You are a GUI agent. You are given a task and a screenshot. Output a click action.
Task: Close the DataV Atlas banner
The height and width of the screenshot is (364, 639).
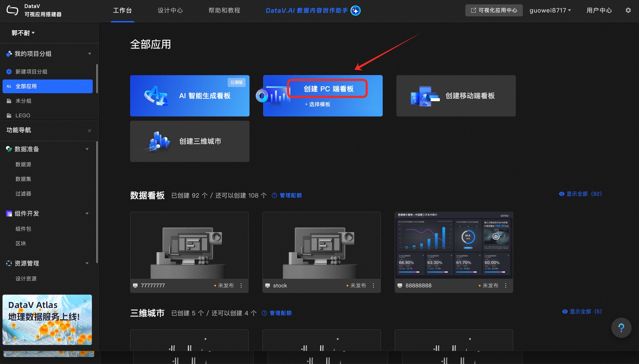pos(85,301)
